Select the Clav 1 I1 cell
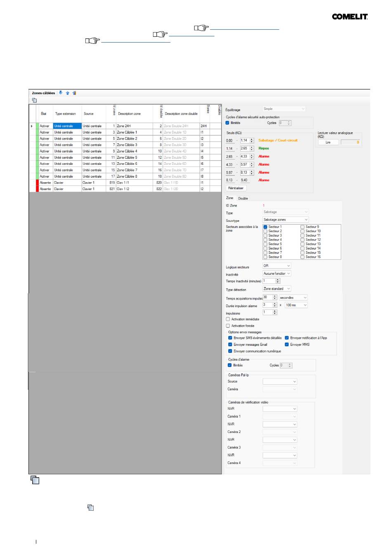Image resolution: width=392 pixels, height=559 pixels. pos(135,183)
